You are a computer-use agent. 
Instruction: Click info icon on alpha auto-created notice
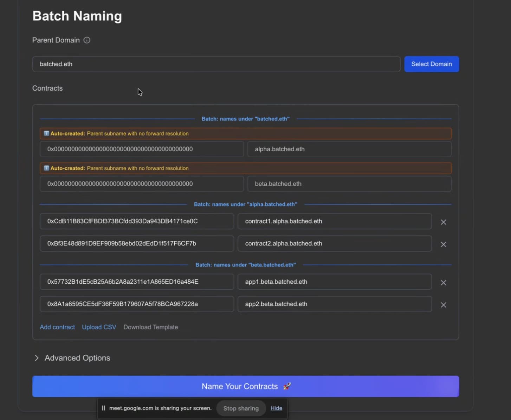pyautogui.click(x=46, y=133)
